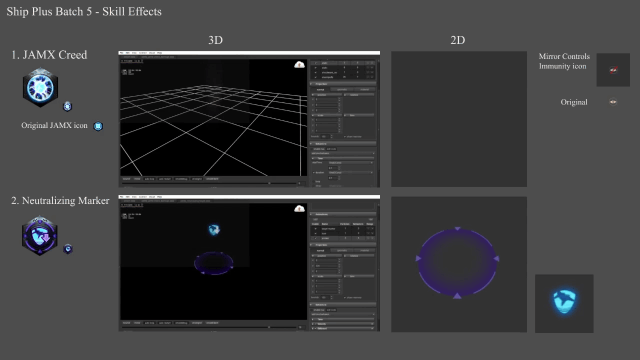Click the Original mirror controls icon
This screenshot has width=640, height=360.
613,102
